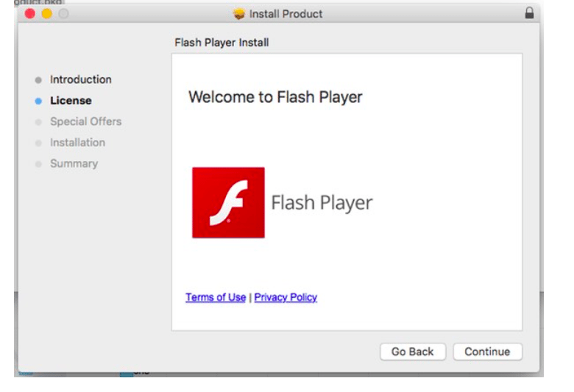Select the Special Offers step
574x392 pixels.
(x=85, y=121)
